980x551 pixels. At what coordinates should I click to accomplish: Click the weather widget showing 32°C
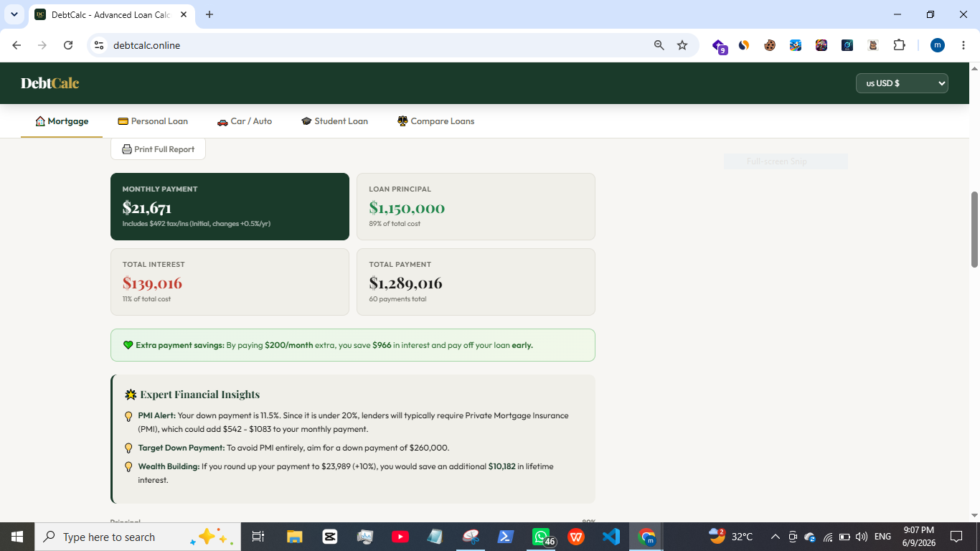coord(730,537)
